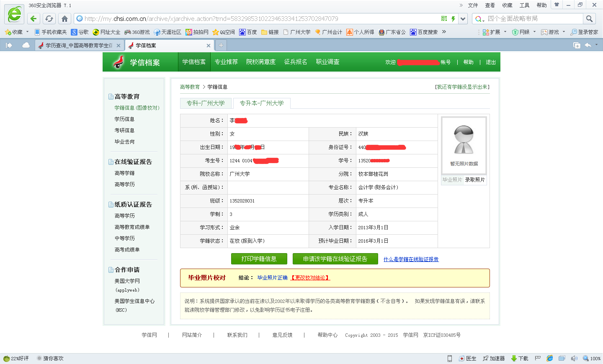Image resolution: width=603 pixels, height=364 pixels.
Task: Go back with the green back arrow
Action: (34, 18)
